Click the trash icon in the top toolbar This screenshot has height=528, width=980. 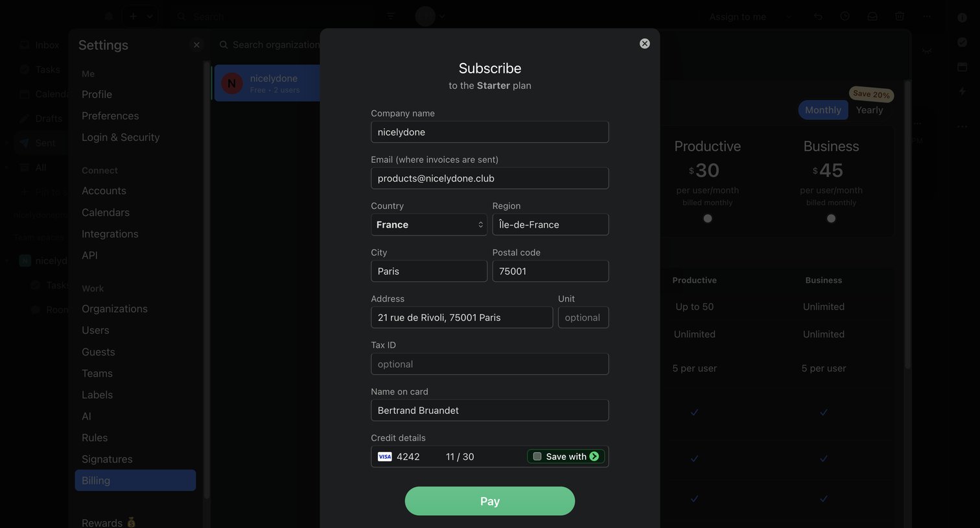pos(900,16)
